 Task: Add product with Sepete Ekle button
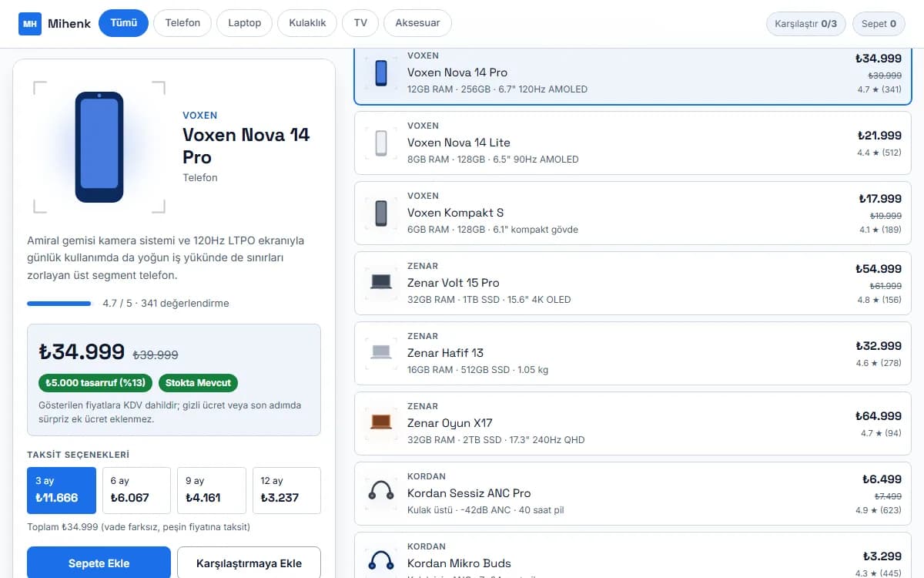pyautogui.click(x=99, y=563)
